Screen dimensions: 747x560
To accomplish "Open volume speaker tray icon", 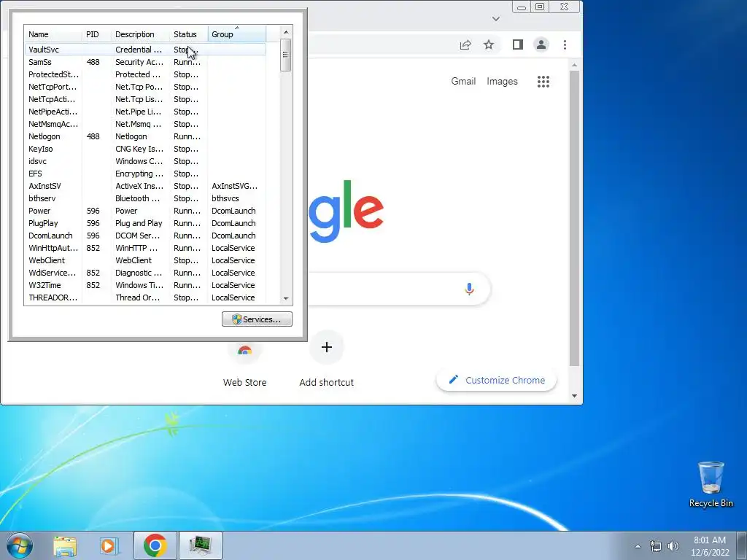I will point(673,546).
